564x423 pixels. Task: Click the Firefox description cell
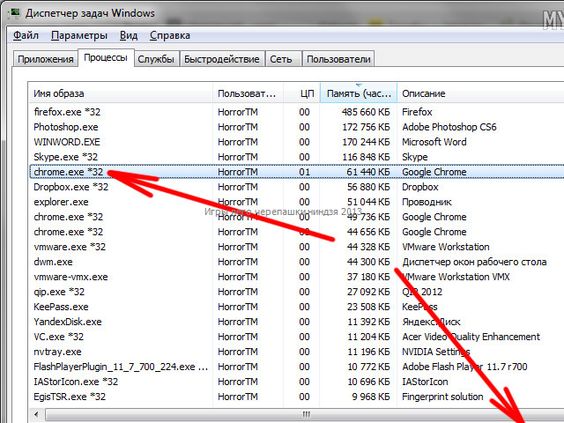(417, 112)
